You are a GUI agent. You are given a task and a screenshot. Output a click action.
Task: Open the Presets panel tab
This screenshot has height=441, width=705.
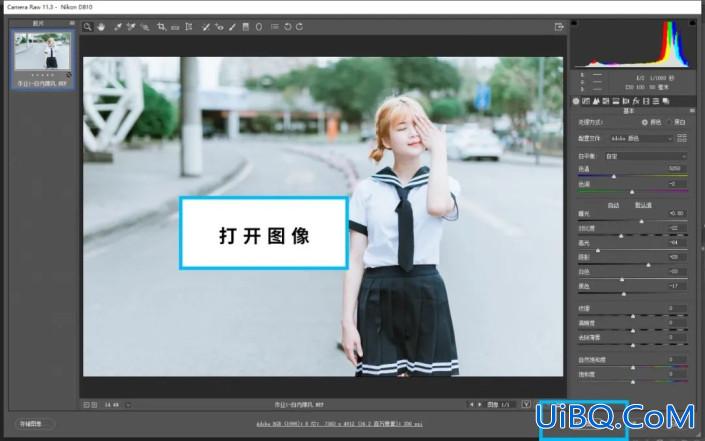point(656,101)
